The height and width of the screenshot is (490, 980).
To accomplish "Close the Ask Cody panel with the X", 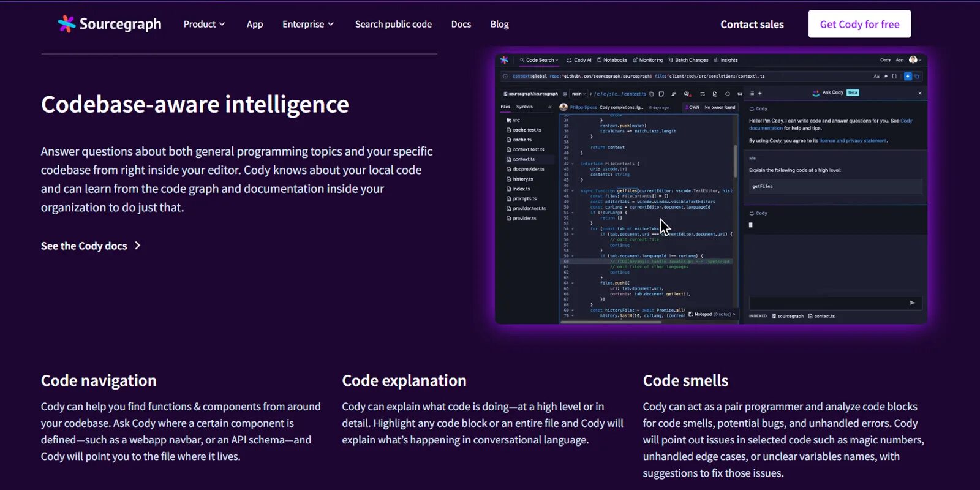I will pyautogui.click(x=919, y=93).
